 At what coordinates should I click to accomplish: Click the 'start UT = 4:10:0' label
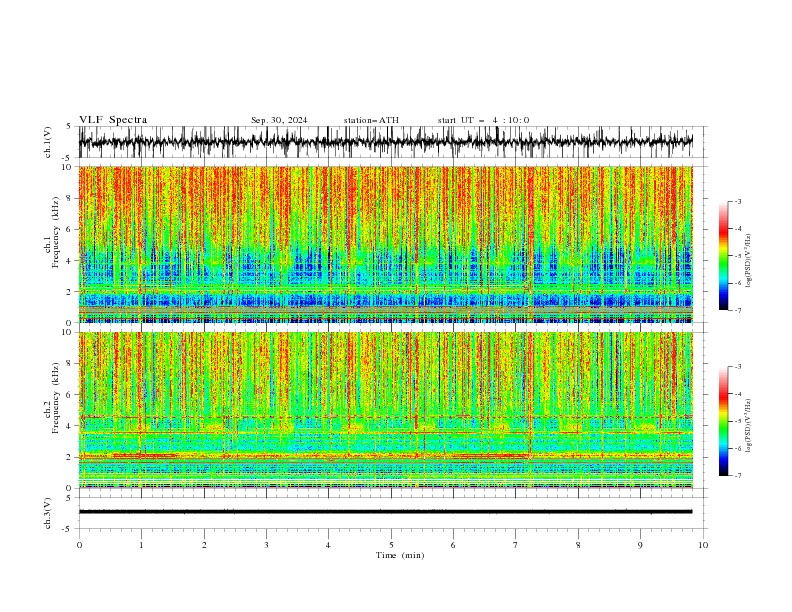(x=483, y=120)
